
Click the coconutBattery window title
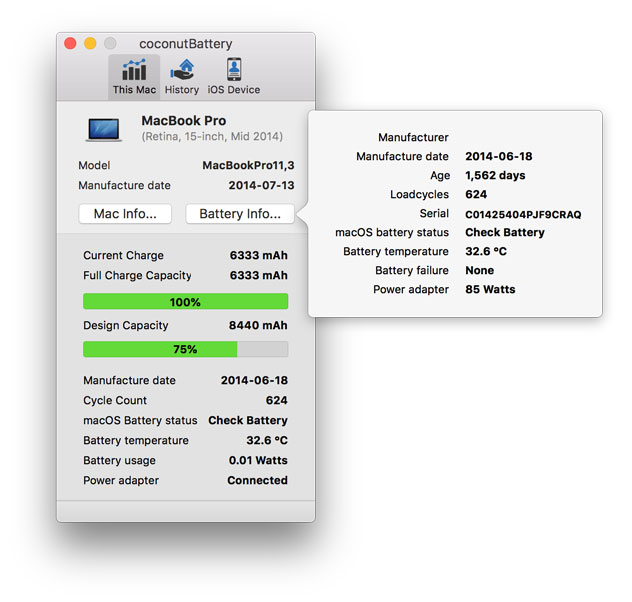click(186, 44)
